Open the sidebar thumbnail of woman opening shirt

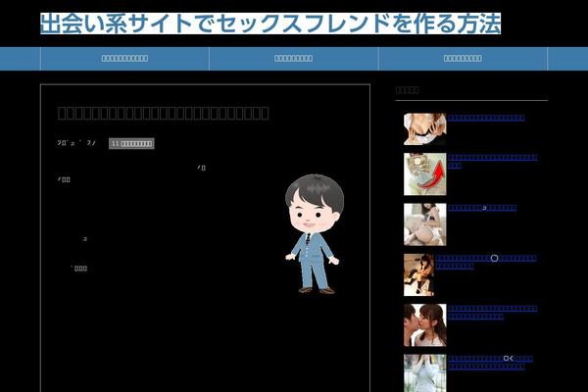click(x=425, y=129)
